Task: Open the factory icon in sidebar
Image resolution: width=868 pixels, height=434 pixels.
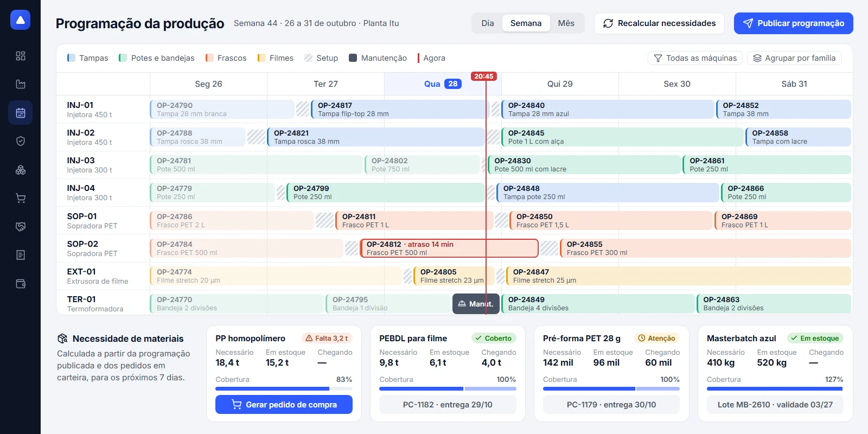Action: (x=21, y=84)
